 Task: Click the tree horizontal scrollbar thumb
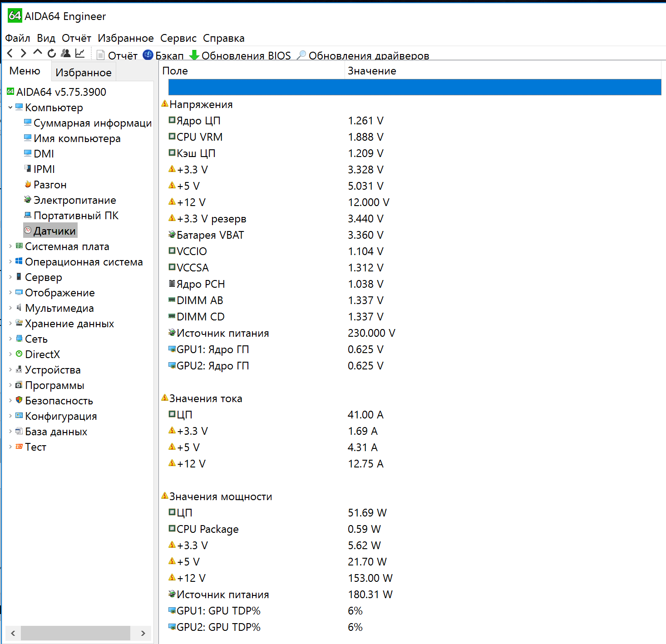click(75, 633)
